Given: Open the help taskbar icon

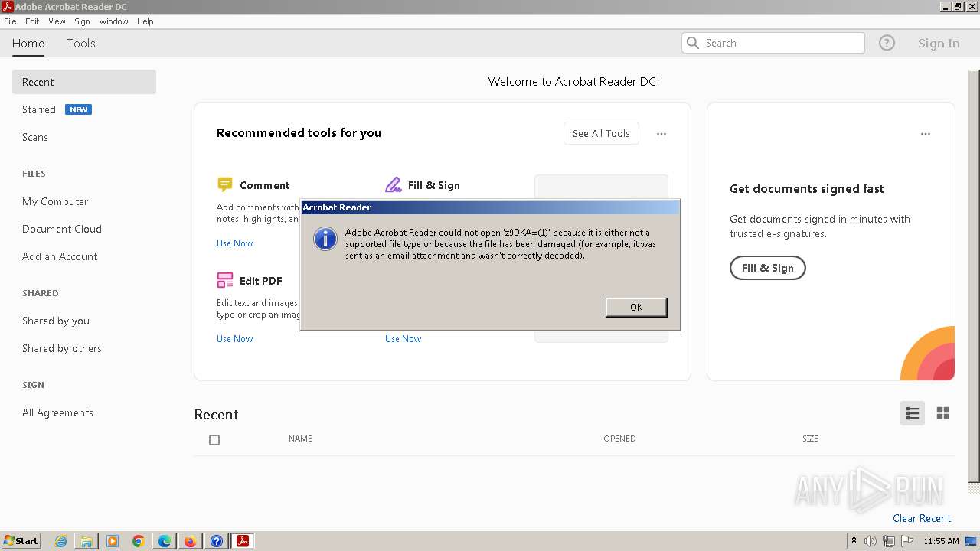Looking at the screenshot, I should pyautogui.click(x=216, y=541).
